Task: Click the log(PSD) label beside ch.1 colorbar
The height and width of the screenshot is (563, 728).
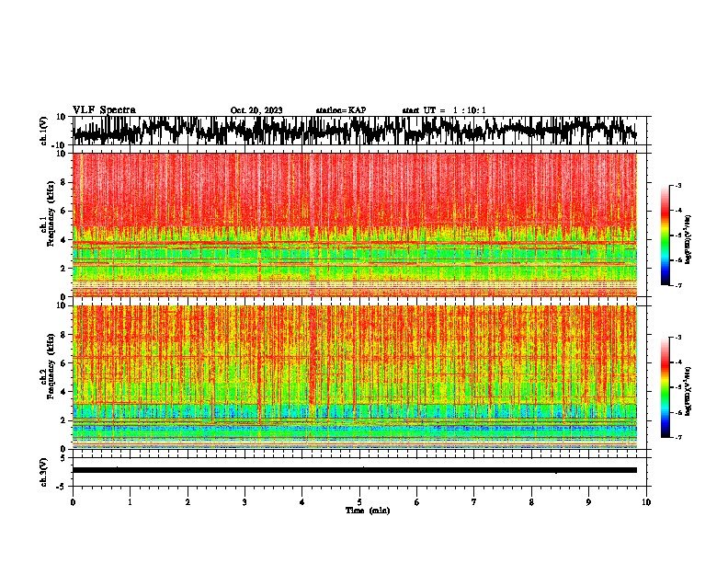Action: (x=688, y=239)
